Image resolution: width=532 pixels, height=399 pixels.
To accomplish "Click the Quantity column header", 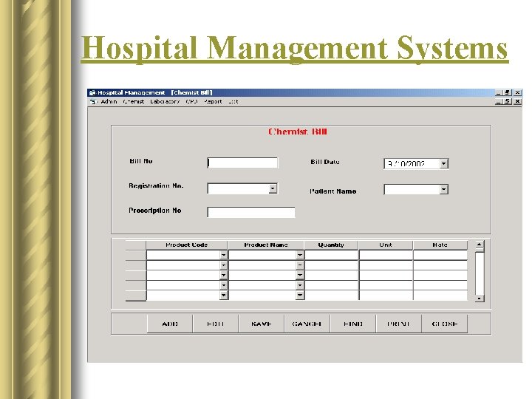I will click(x=331, y=245).
